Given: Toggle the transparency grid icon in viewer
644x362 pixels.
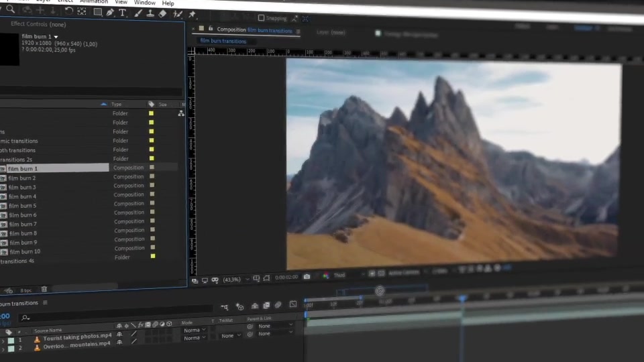Looking at the screenshot, I should [381, 274].
